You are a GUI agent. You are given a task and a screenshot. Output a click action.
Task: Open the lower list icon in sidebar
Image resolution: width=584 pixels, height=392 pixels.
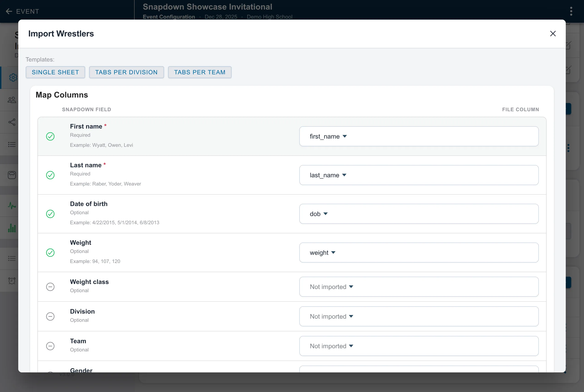pyautogui.click(x=12, y=258)
